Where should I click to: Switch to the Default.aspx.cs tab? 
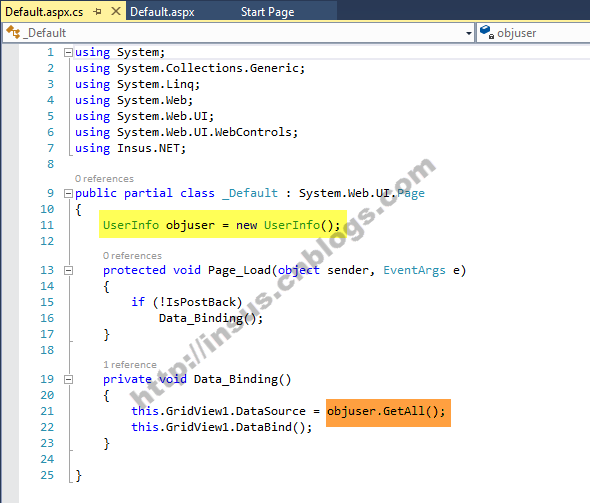tap(44, 12)
